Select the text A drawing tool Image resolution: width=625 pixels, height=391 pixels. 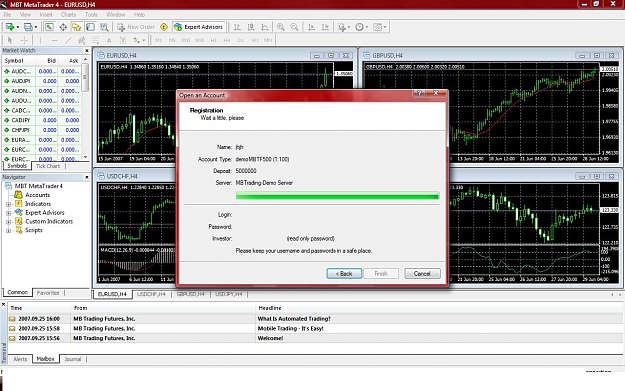tap(109, 40)
